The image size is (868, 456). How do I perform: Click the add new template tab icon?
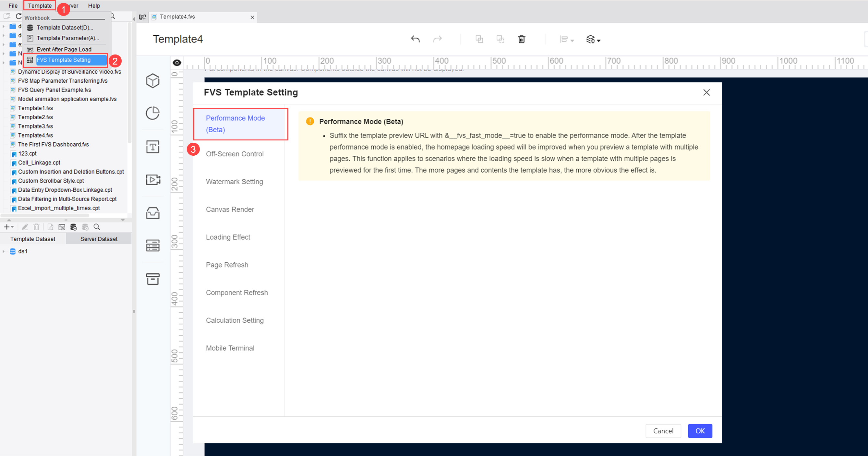tap(142, 17)
